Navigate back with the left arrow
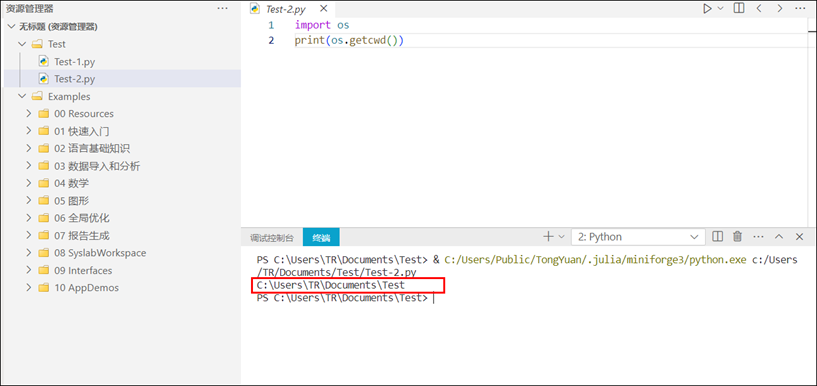Image resolution: width=817 pixels, height=386 pixels. coord(759,8)
